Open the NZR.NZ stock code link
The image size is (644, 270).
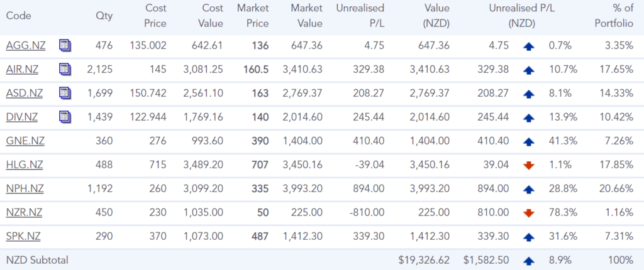point(25,212)
